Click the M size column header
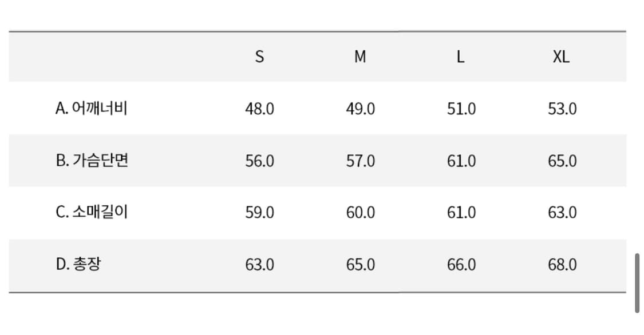 coord(360,57)
